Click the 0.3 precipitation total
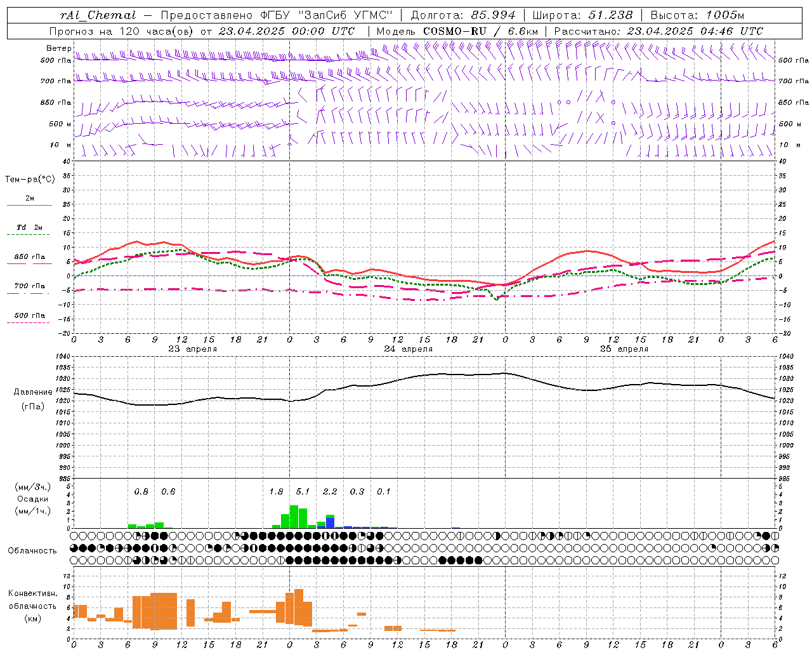The height and width of the screenshot is (650, 812). pyautogui.click(x=357, y=491)
